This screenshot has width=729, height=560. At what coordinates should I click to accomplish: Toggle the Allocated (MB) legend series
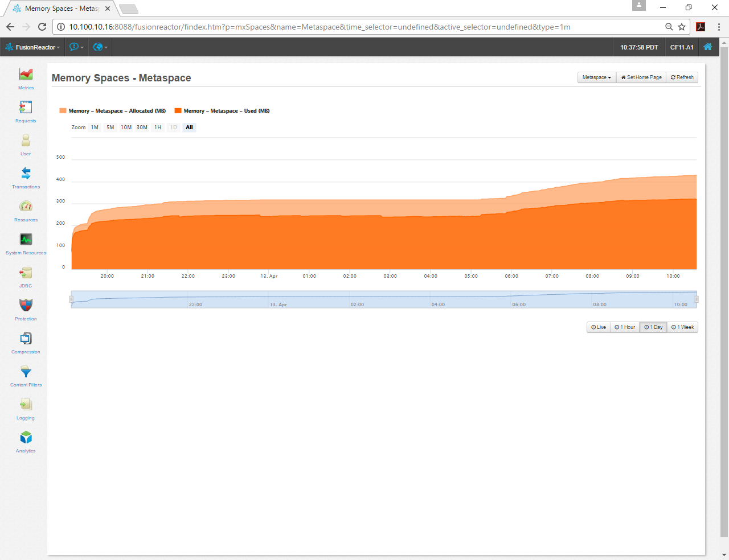tap(113, 111)
